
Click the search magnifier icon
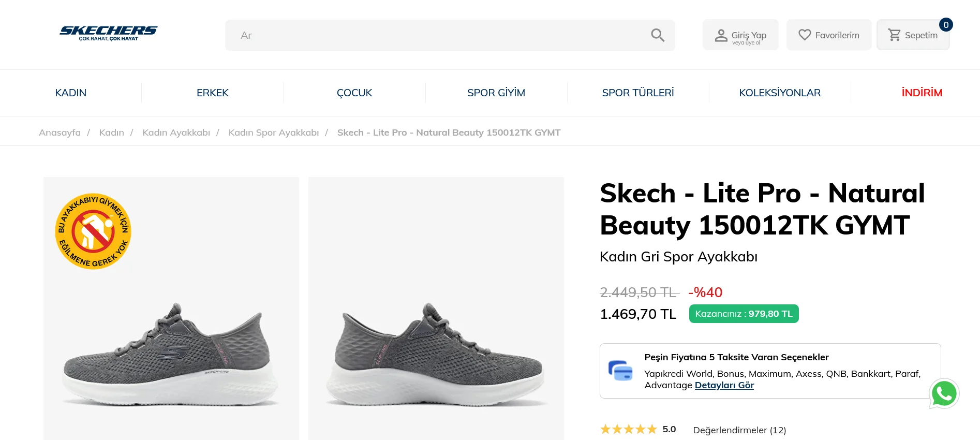point(657,35)
